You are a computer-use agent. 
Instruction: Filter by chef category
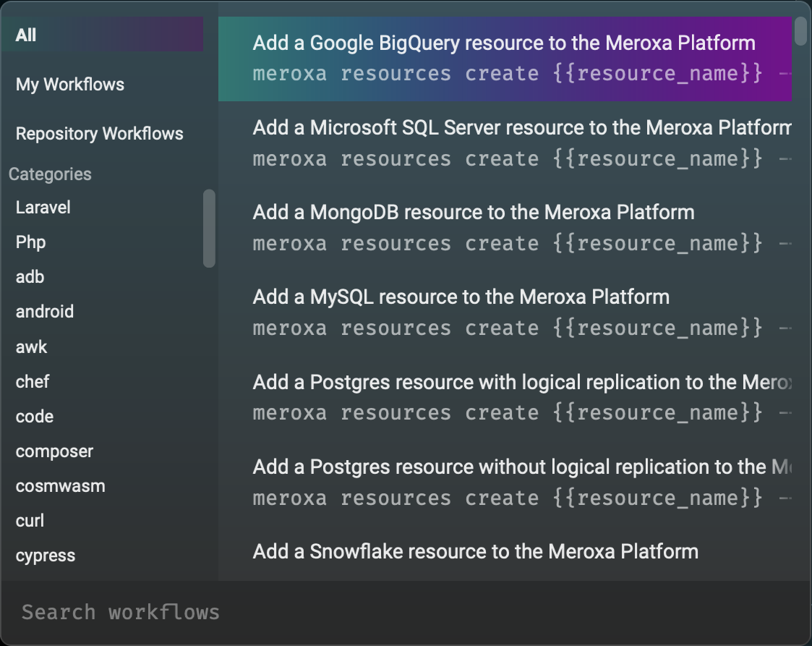33,381
